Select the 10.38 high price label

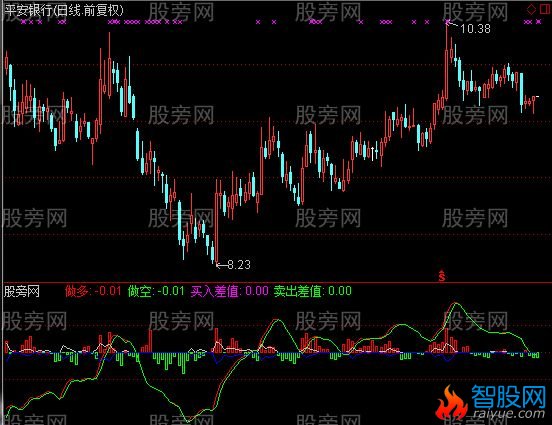coord(475,29)
